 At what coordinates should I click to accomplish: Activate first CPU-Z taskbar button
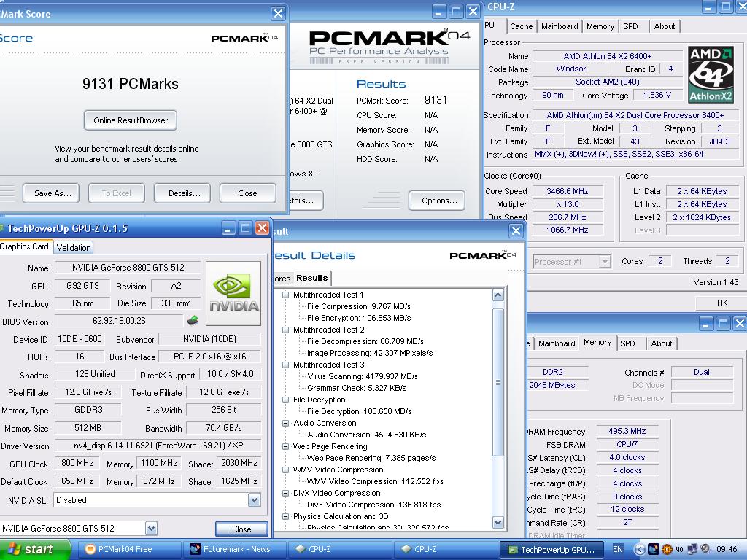[x=340, y=549]
